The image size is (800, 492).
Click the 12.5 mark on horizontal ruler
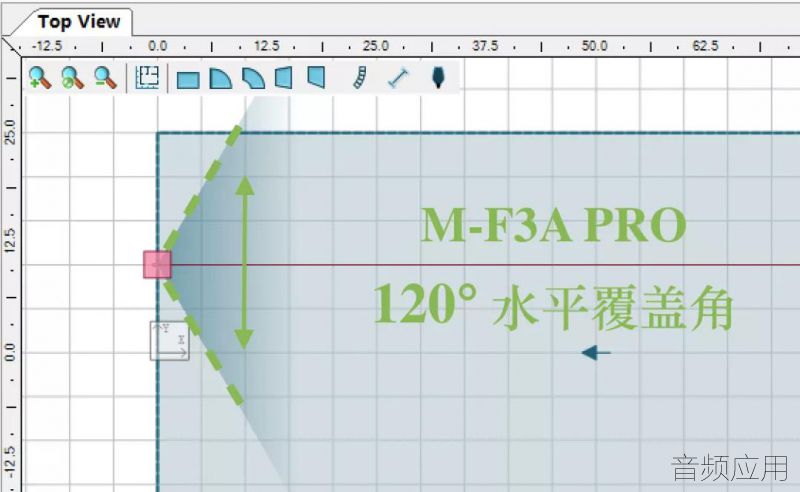coord(266,46)
